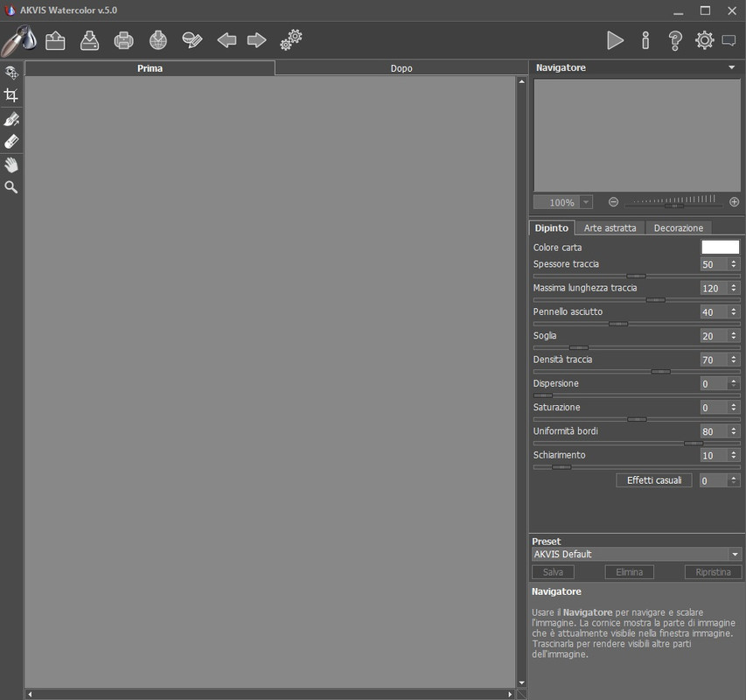746x700 pixels.
Task: Adjust the Densità traccia slider
Action: coord(636,371)
